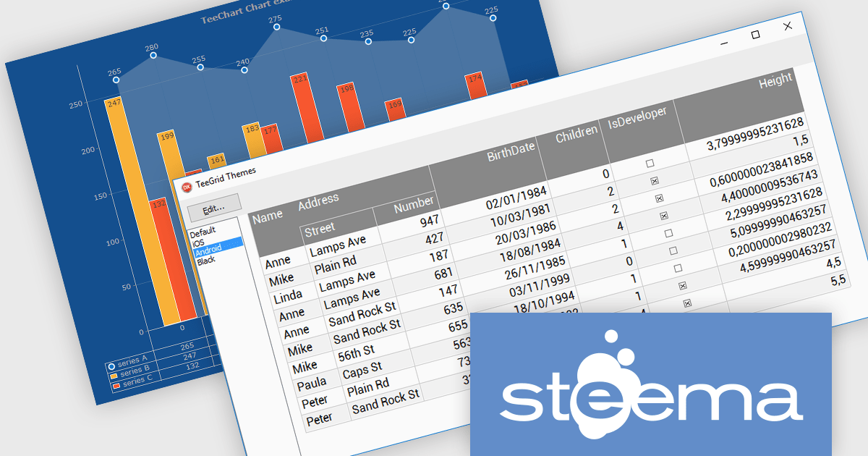The height and width of the screenshot is (456, 868).
Task: Select the Default theme in the list
Action: point(203,231)
